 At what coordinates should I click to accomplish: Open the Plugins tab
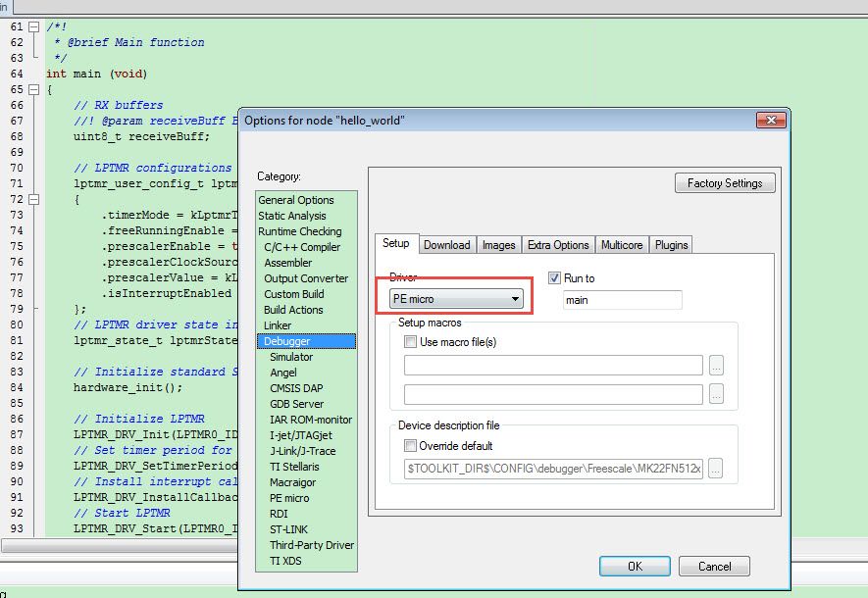tap(671, 245)
